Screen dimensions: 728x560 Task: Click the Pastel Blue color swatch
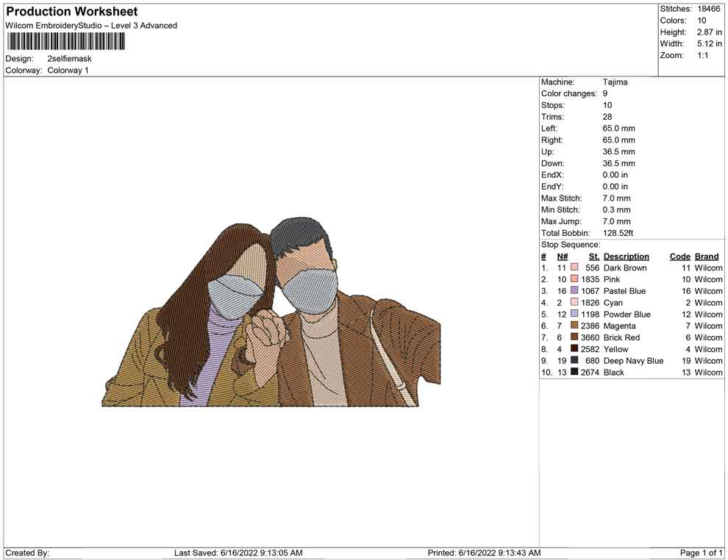574,290
